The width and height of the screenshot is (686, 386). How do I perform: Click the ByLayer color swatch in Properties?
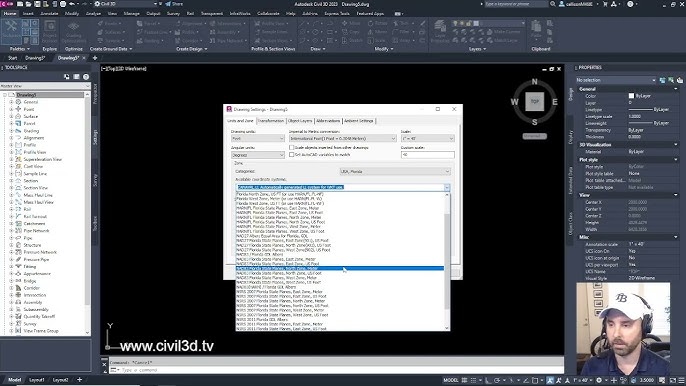(x=631, y=96)
